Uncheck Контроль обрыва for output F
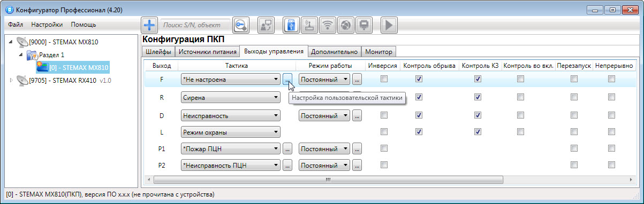Image resolution: width=644 pixels, height=204 pixels. (x=419, y=79)
